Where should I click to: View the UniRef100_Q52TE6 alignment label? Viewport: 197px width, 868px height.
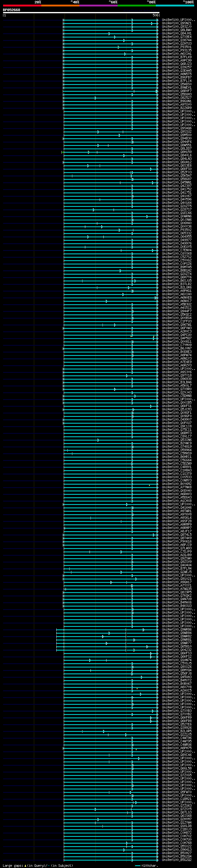point(177,725)
